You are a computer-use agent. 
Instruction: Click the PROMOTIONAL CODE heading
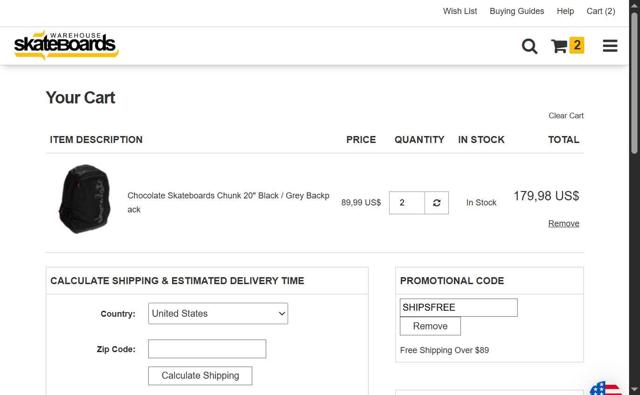coord(452,281)
